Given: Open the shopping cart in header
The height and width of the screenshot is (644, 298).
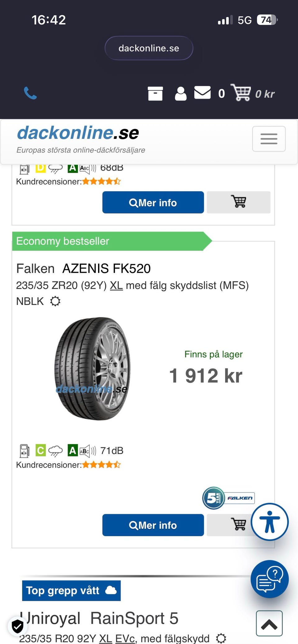Looking at the screenshot, I should pyautogui.click(x=241, y=93).
